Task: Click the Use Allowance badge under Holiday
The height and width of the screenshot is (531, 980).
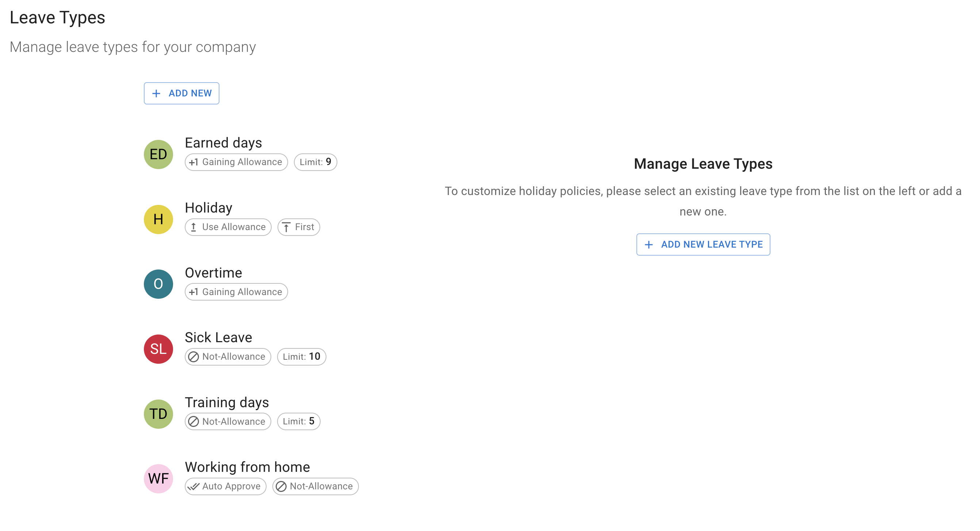Action: click(x=227, y=226)
